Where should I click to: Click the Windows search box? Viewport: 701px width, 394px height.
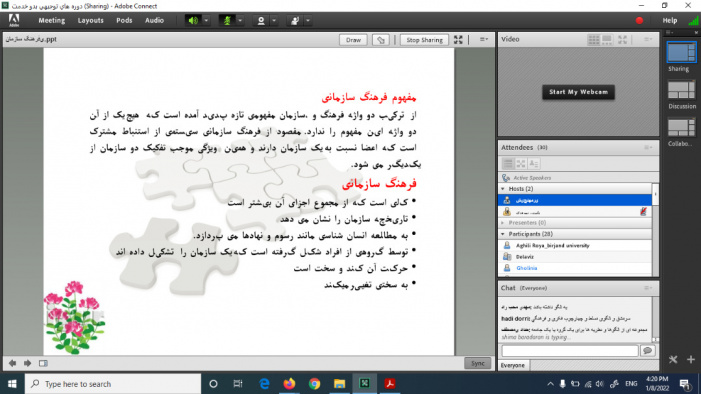[113, 384]
